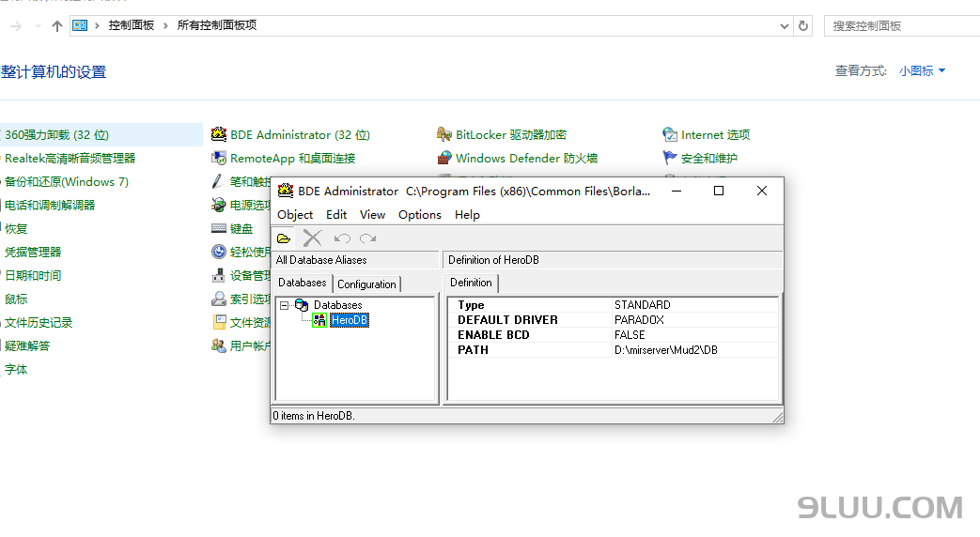The width and height of the screenshot is (980, 537).
Task: Open 日期和时间 settings
Action: (x=33, y=275)
